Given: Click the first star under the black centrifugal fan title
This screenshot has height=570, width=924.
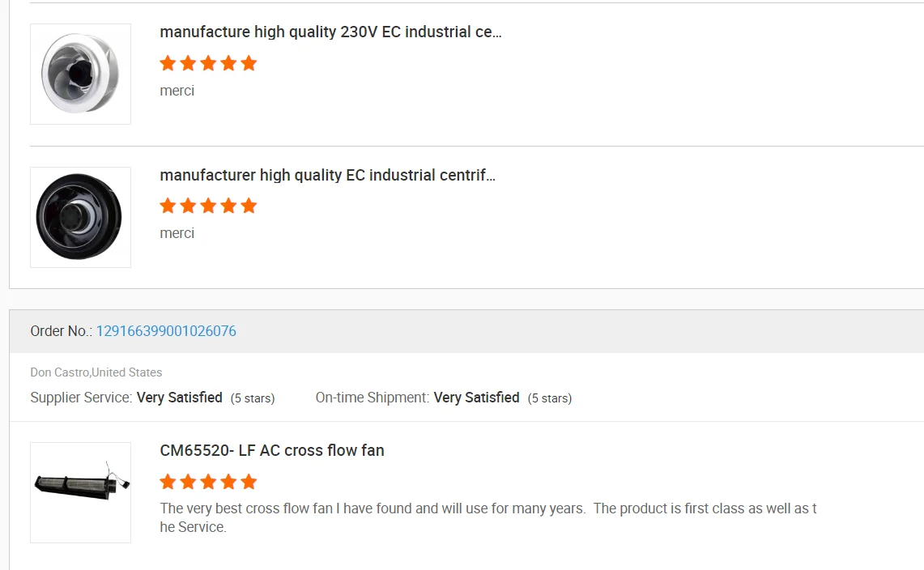Looking at the screenshot, I should (168, 206).
